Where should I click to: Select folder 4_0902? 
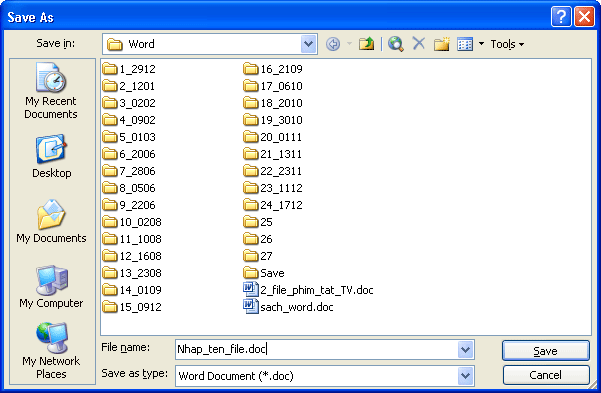[x=129, y=120]
